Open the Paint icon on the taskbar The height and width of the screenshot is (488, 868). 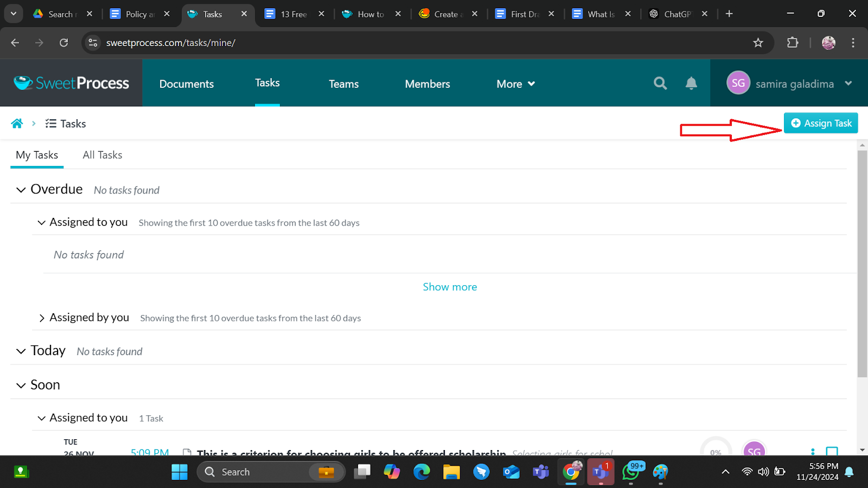660,472
